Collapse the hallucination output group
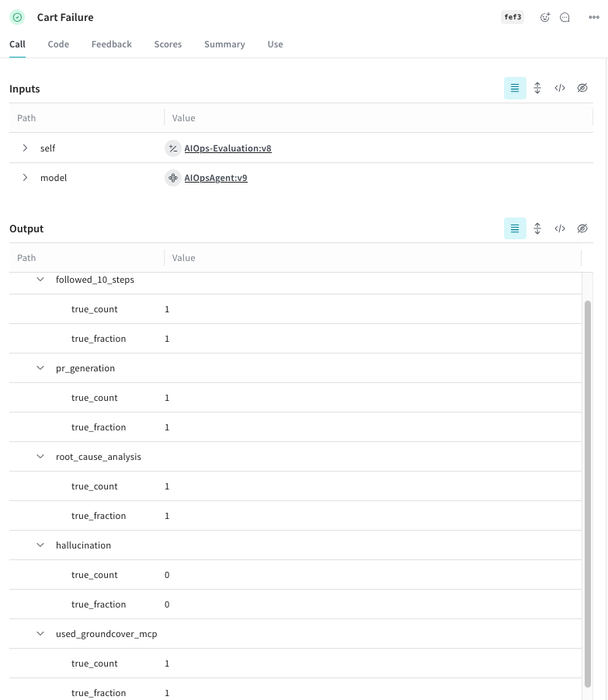The width and height of the screenshot is (608, 700). coord(40,545)
